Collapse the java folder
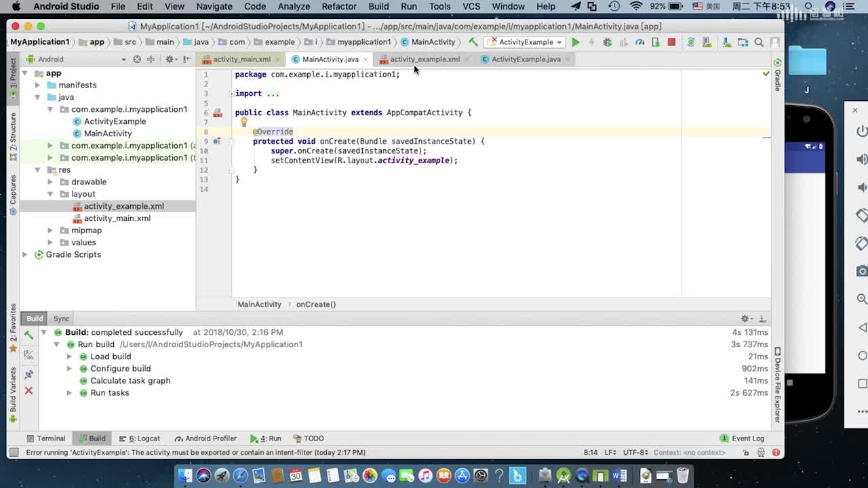 [38, 98]
